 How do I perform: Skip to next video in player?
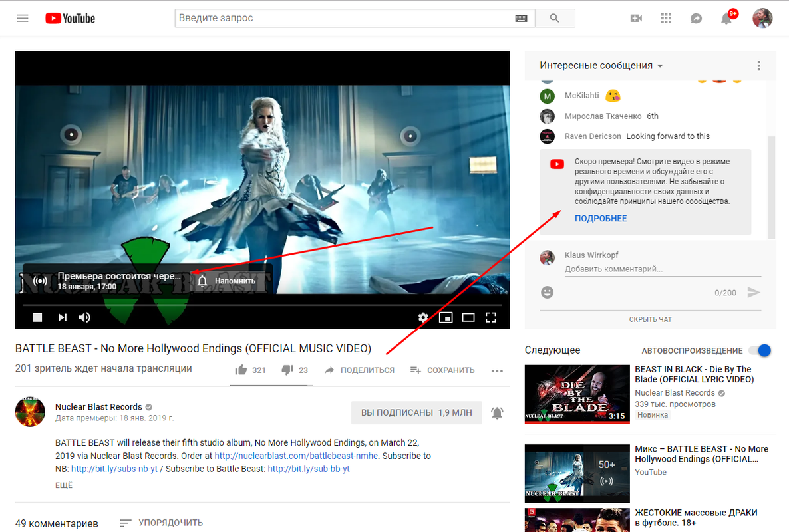(x=63, y=317)
